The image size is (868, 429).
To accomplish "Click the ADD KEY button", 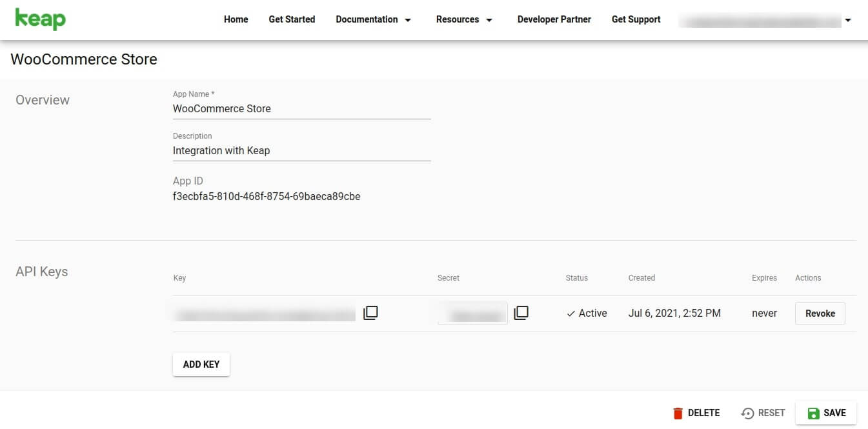I will pos(201,364).
